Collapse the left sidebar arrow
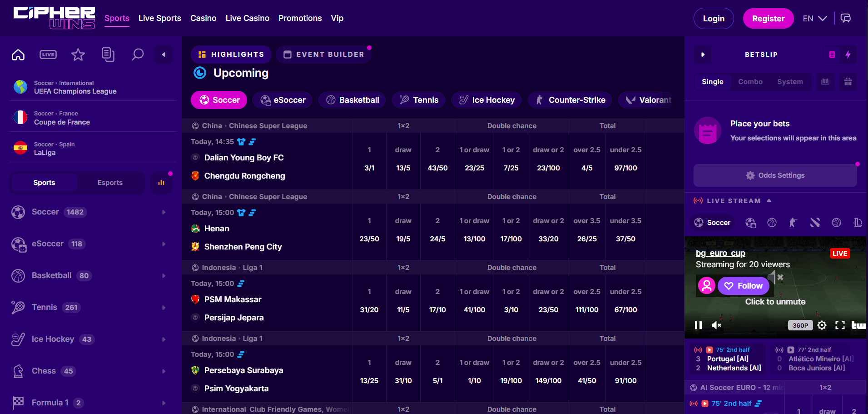 tap(164, 55)
